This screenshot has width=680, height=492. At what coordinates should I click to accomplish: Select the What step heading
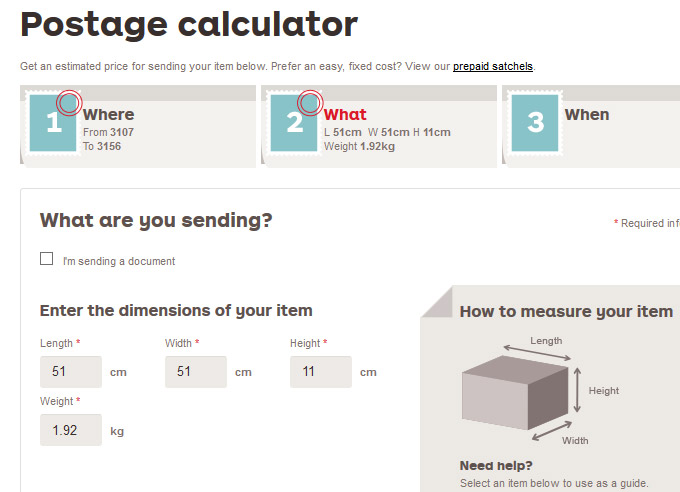point(345,115)
